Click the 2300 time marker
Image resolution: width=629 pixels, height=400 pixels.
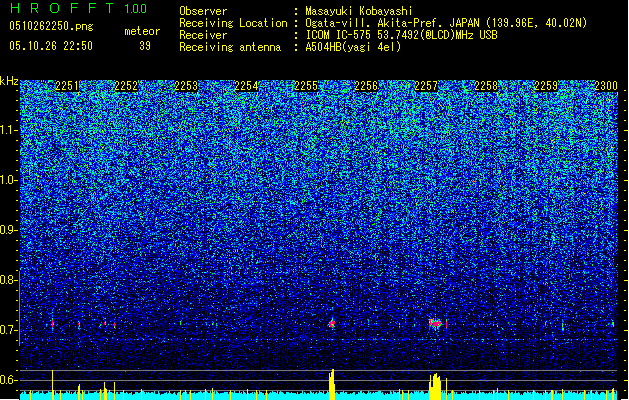tap(606, 86)
